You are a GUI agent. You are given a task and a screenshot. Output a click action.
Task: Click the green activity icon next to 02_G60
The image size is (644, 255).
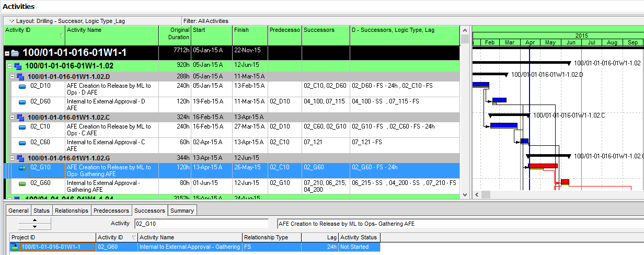click(22, 183)
